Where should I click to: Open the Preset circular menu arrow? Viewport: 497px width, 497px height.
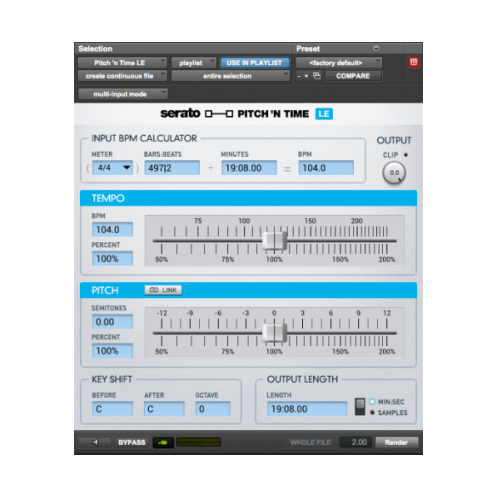coord(376,49)
